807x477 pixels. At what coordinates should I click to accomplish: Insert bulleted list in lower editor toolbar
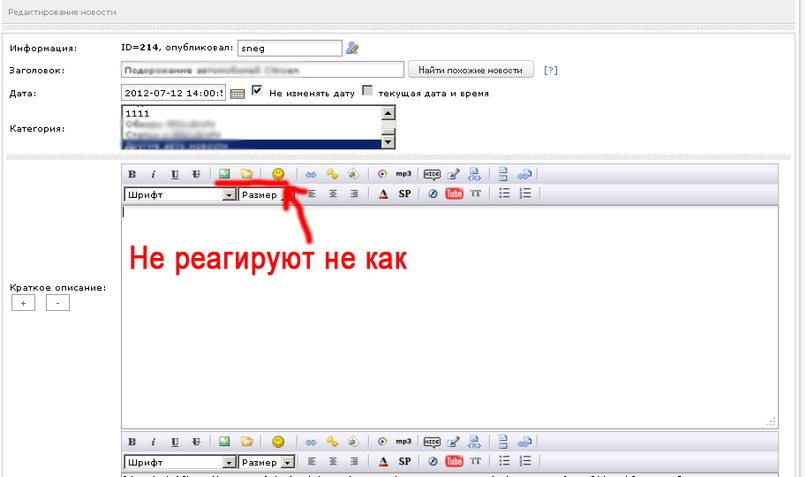click(504, 461)
